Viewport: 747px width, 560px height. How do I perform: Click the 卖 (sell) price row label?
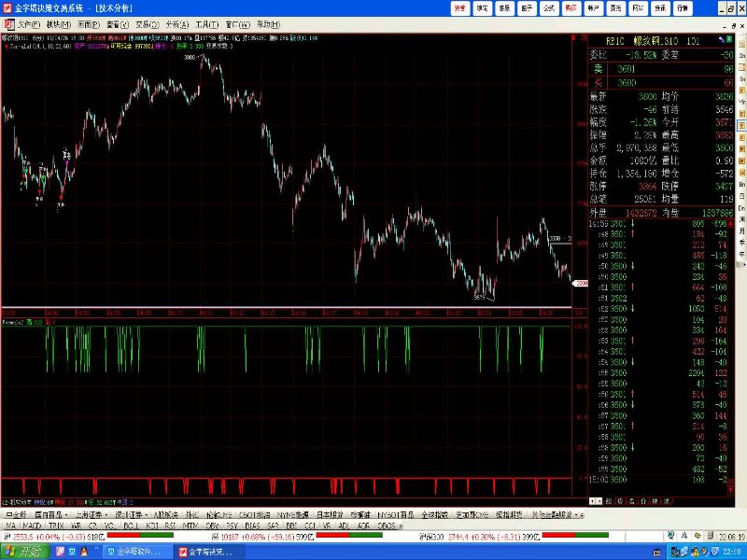point(598,68)
